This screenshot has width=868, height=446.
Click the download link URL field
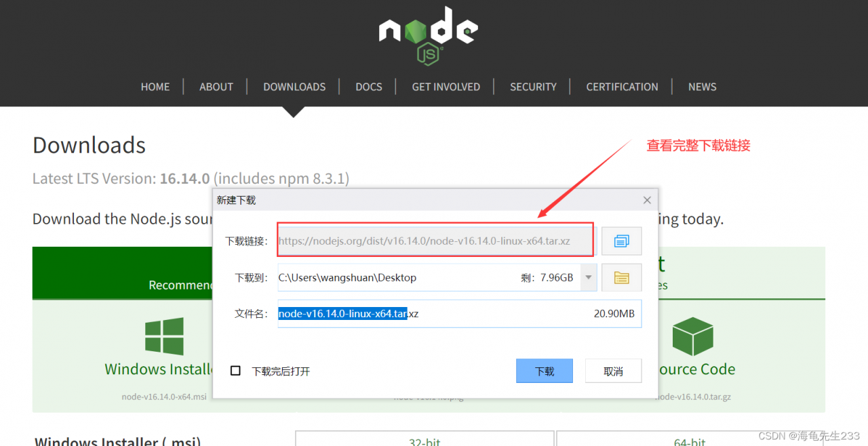[435, 241]
